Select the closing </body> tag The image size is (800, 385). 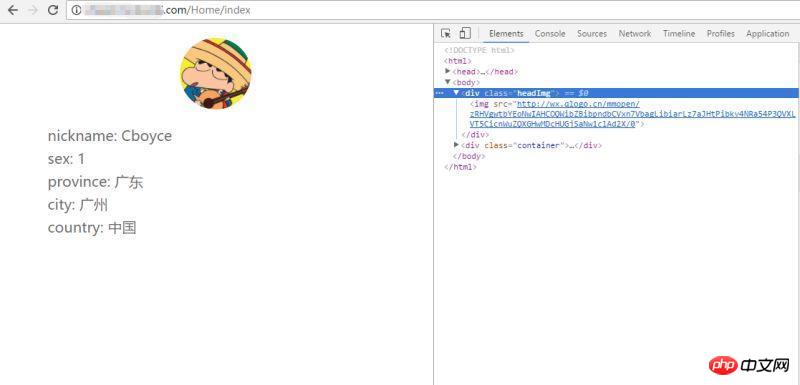pyautogui.click(x=468, y=156)
